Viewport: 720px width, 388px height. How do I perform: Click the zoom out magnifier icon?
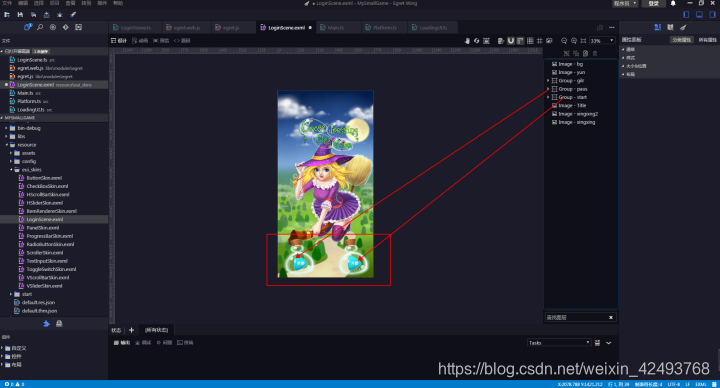(x=564, y=41)
